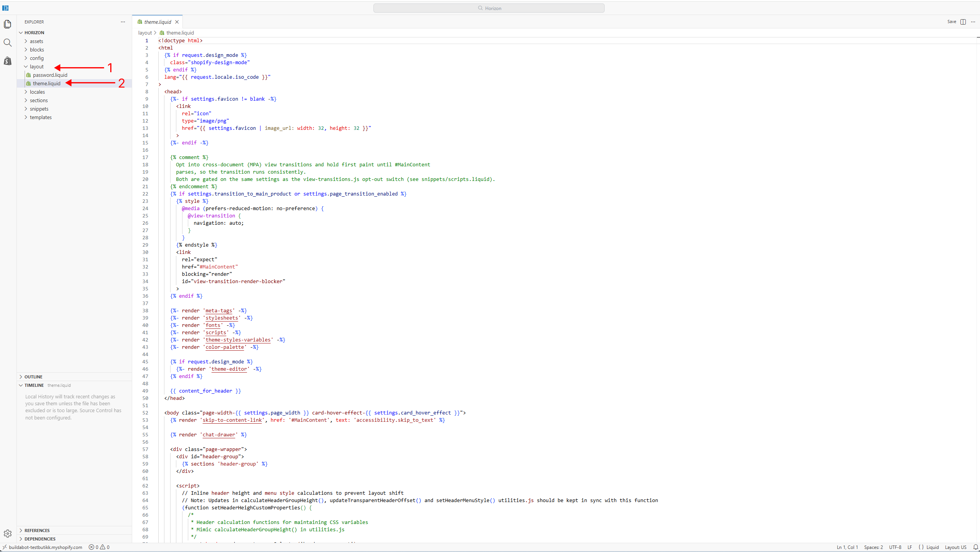Open password.liquid file
This screenshot has width=980, height=552.
(x=50, y=75)
